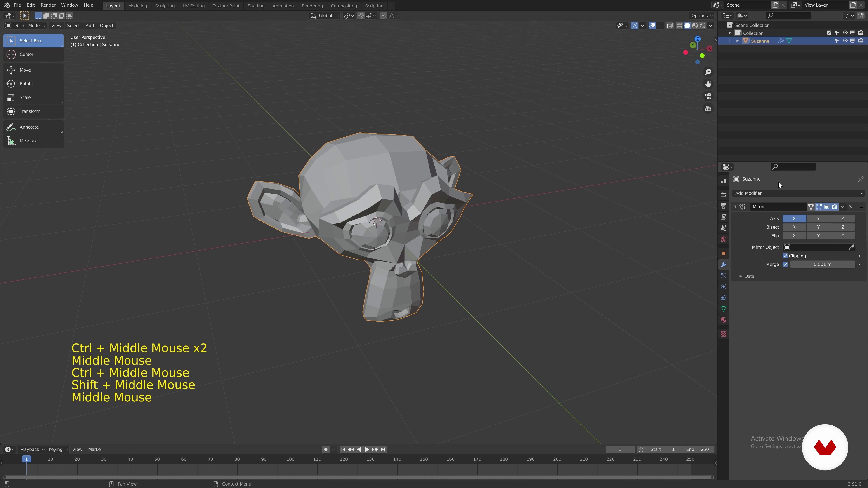Select the Measure tool
The height and width of the screenshot is (488, 868).
(33, 141)
